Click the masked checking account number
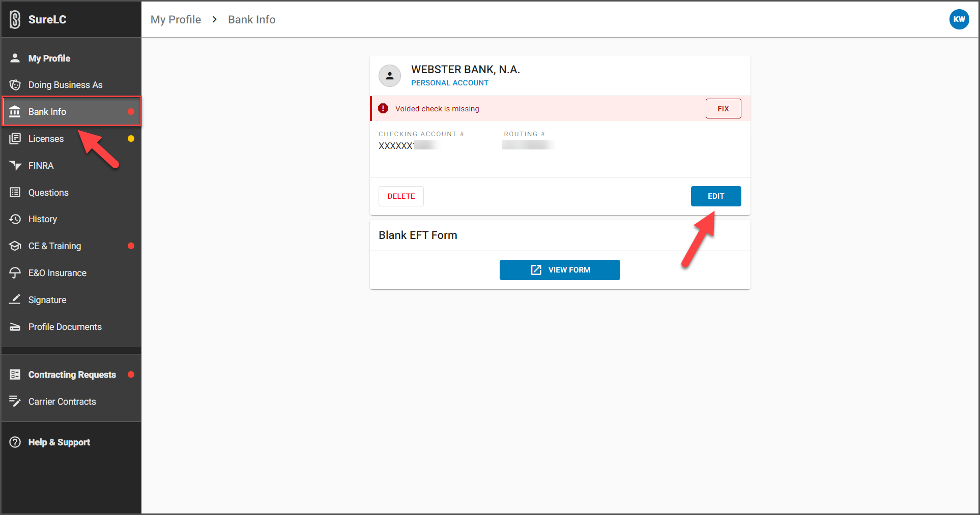980x515 pixels. click(408, 146)
